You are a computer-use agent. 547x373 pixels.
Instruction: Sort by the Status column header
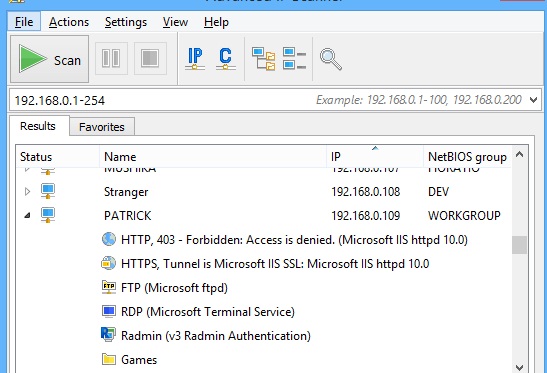[58, 157]
